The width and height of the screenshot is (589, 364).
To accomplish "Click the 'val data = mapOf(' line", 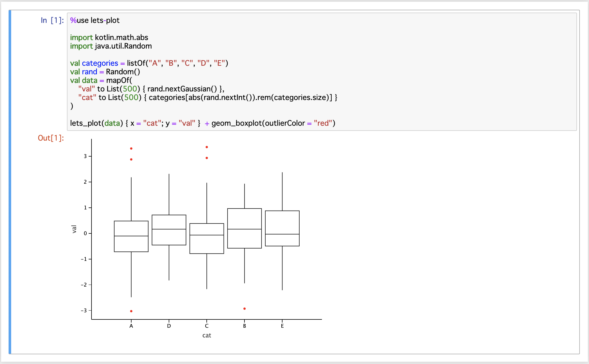I will (x=101, y=80).
